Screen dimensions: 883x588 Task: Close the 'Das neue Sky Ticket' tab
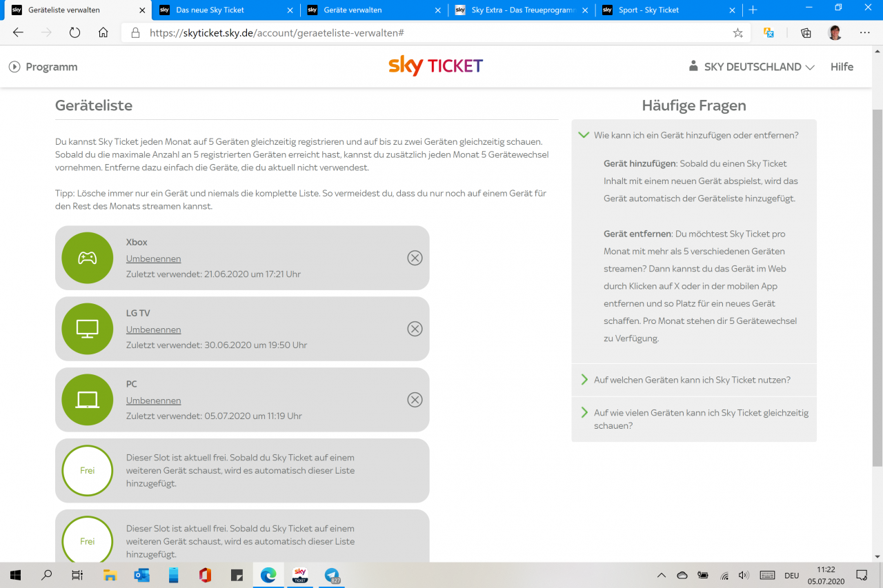pos(290,10)
